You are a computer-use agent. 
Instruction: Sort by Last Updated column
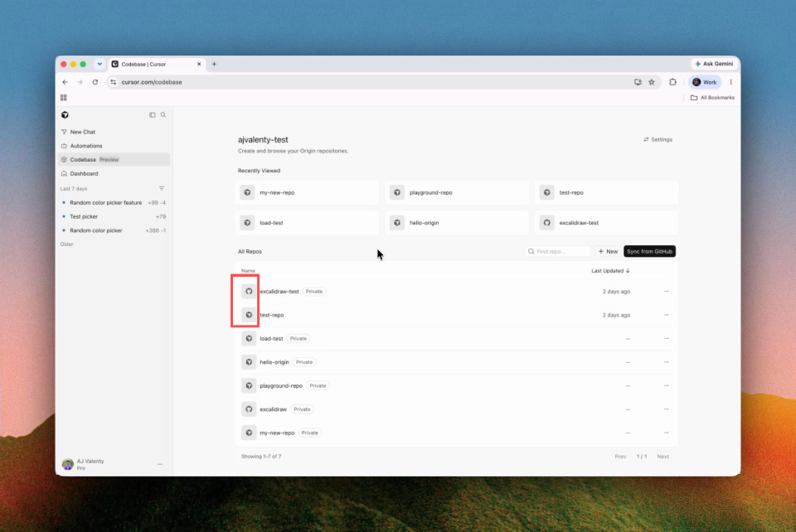click(610, 271)
